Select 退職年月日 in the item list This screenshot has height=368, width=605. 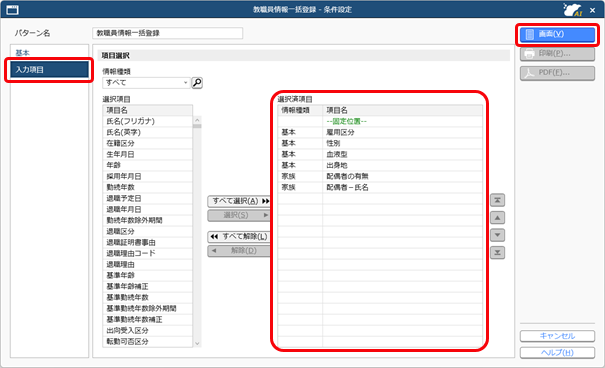(147, 209)
